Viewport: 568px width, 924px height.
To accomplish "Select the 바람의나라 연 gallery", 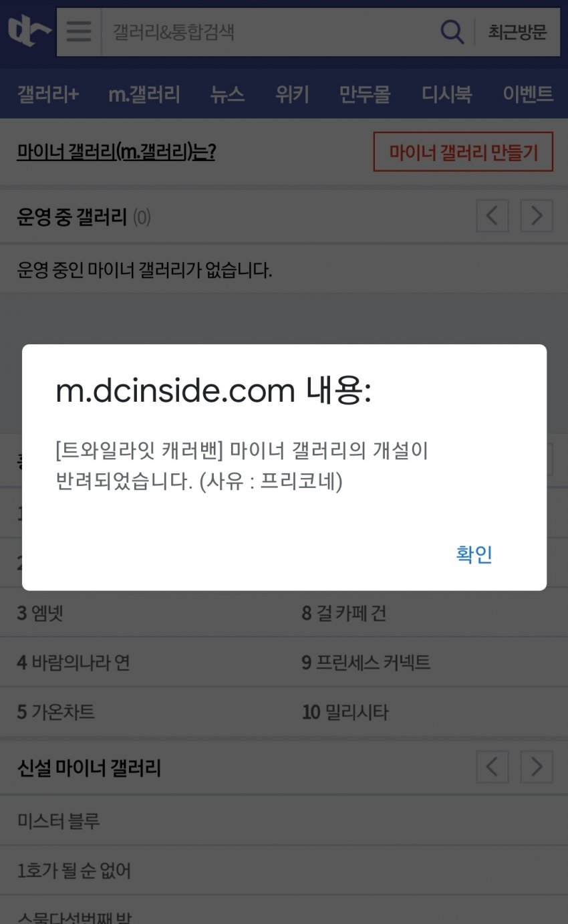I will point(74,663).
